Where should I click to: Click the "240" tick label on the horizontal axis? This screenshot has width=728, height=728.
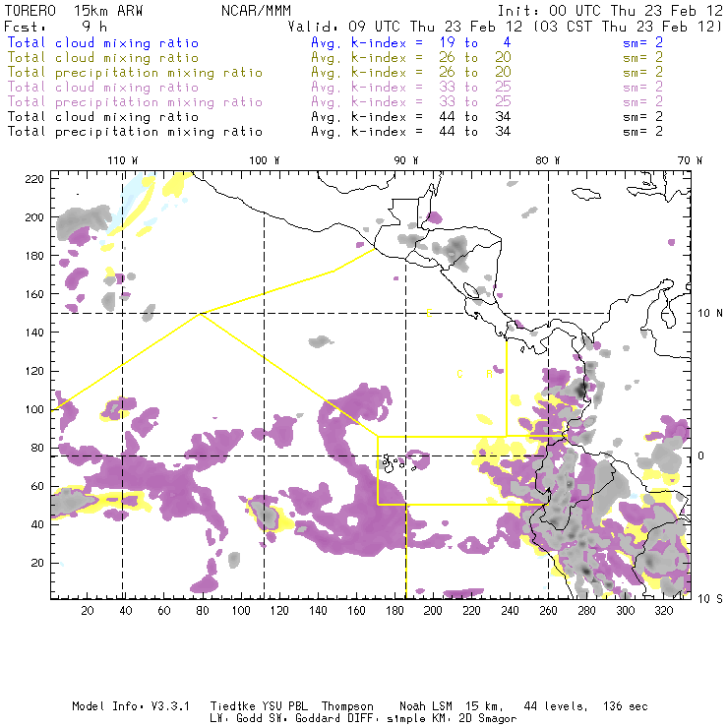coord(510,610)
